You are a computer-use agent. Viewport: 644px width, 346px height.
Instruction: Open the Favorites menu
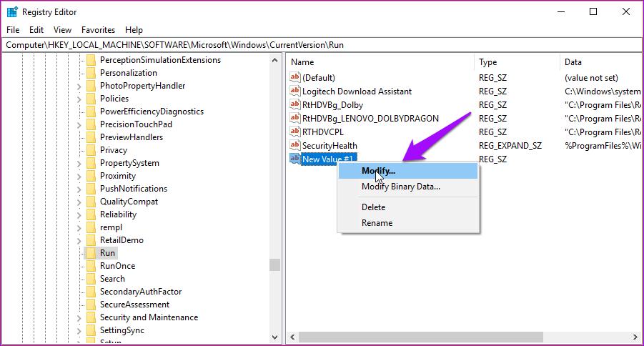pyautogui.click(x=98, y=30)
